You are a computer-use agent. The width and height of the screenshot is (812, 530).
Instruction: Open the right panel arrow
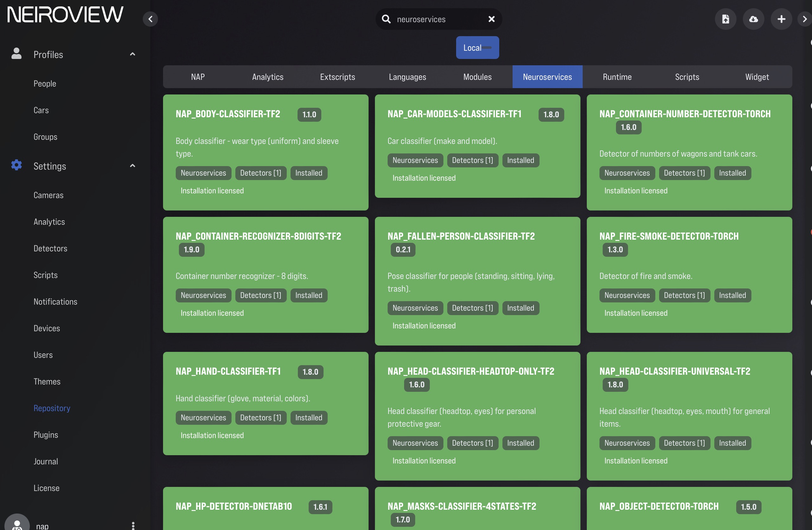pos(805,19)
